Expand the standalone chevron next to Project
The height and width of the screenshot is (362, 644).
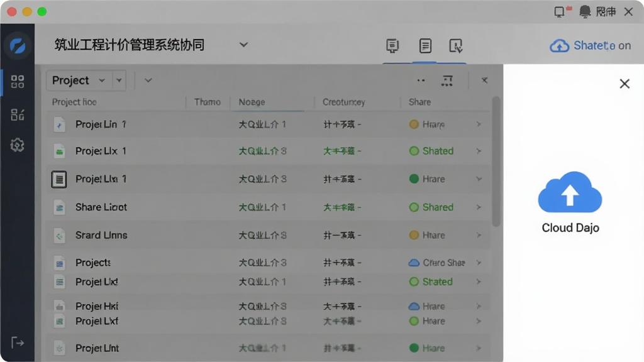point(148,80)
